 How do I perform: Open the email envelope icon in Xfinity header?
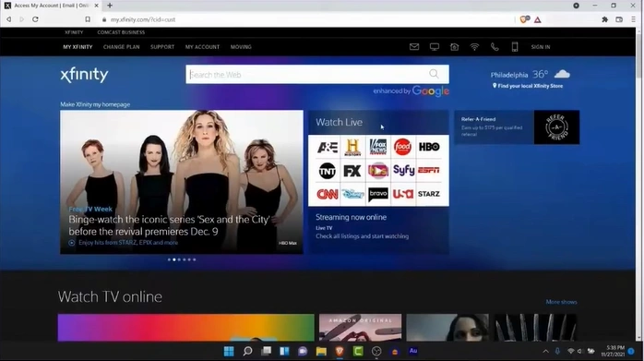414,47
